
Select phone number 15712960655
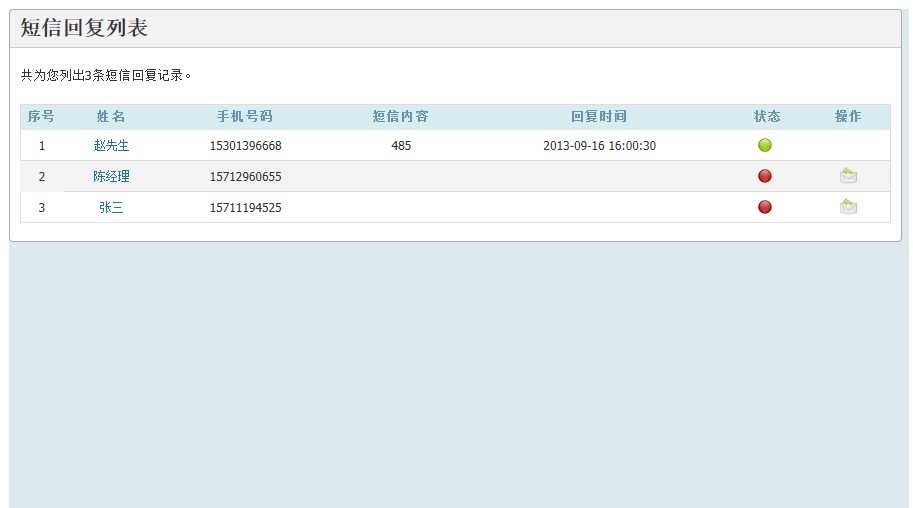pos(245,177)
